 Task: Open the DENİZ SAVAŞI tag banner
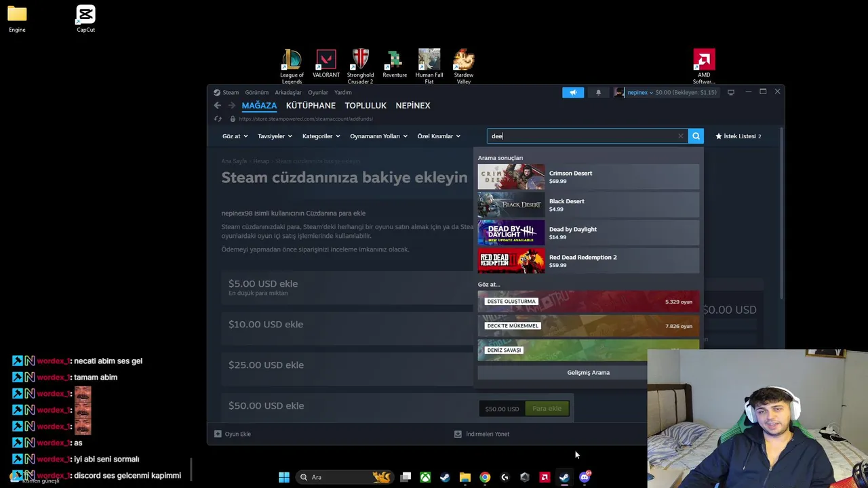click(x=589, y=350)
